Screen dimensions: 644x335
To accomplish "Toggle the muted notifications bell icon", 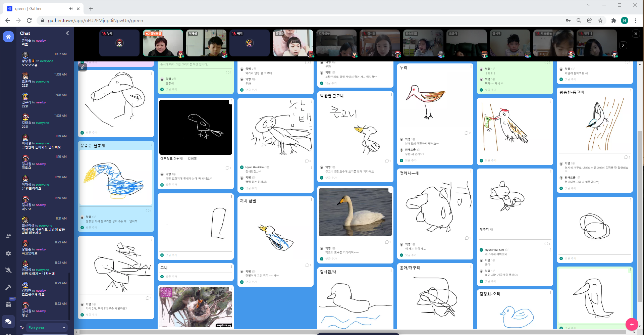I will [x=8, y=271].
